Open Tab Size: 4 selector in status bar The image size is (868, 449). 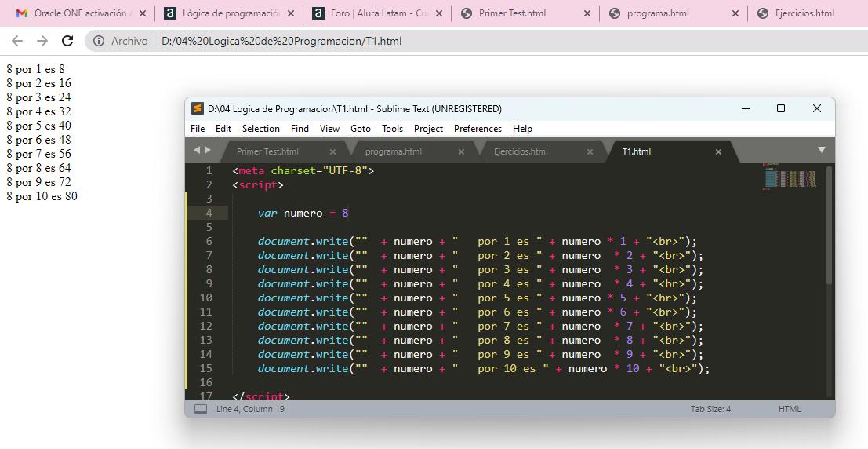(x=710, y=409)
